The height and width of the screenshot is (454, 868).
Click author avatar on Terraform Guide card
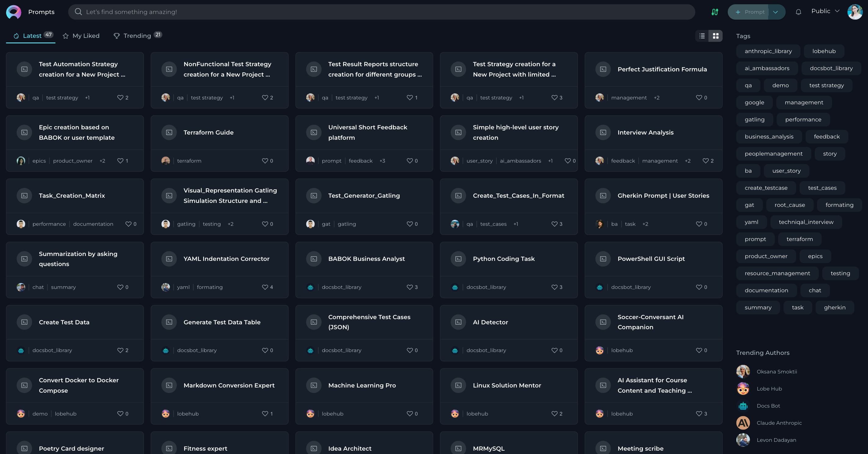pos(166,161)
